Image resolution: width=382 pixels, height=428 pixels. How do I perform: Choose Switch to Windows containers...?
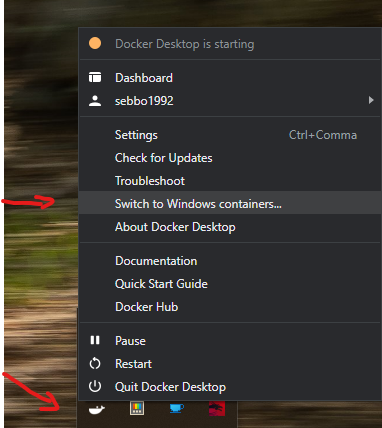(230, 203)
